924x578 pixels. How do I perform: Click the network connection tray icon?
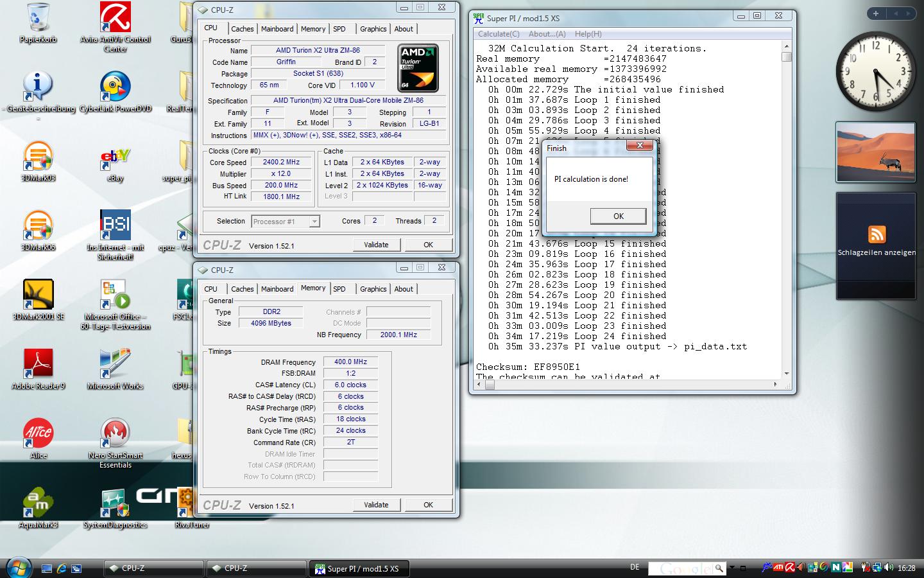pyautogui.click(x=877, y=567)
